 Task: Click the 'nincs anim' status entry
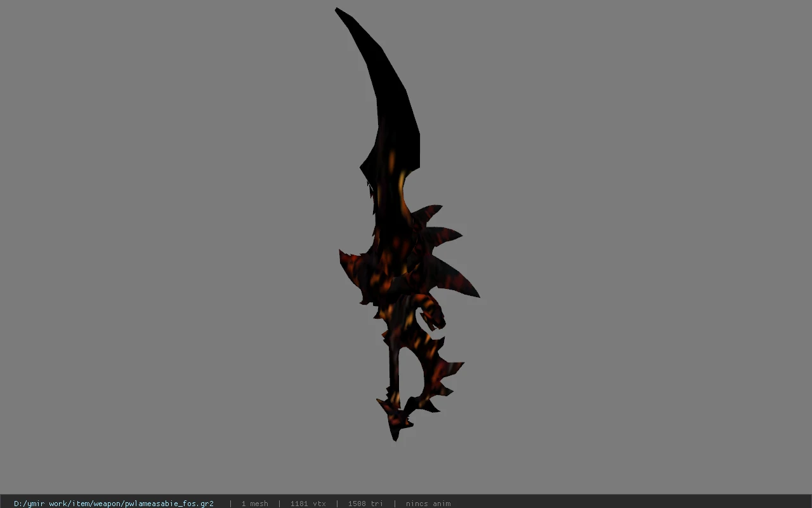428,504
